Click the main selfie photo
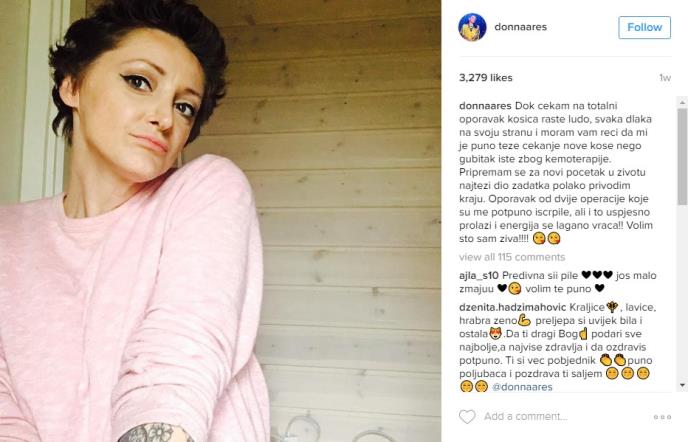Viewport: 688px width, 442px height. pos(221,221)
